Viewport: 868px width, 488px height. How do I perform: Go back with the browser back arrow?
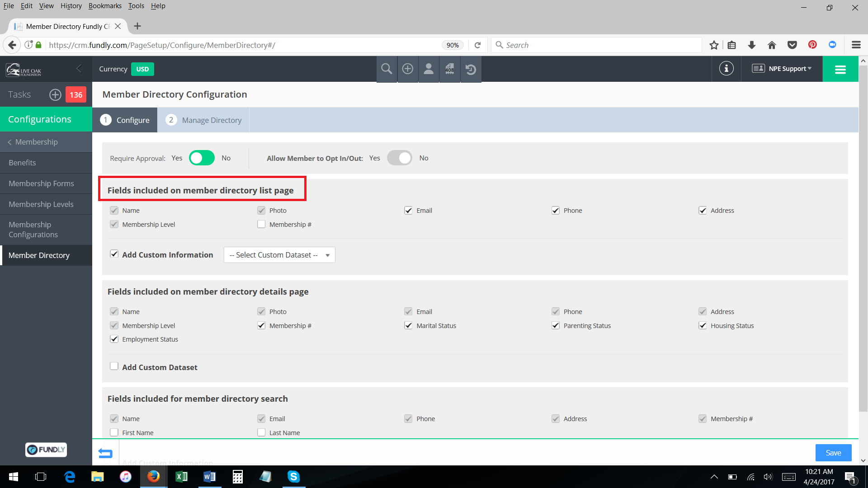(12, 45)
